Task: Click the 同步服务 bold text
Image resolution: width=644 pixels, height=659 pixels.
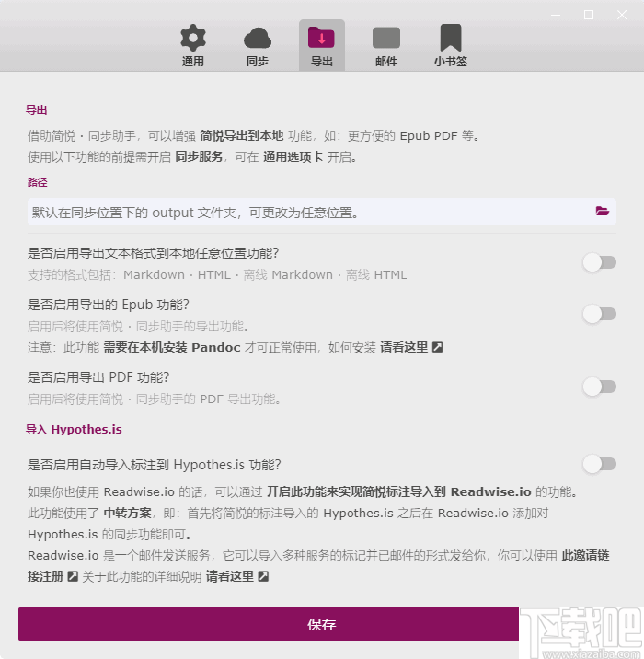Action: pos(199,156)
